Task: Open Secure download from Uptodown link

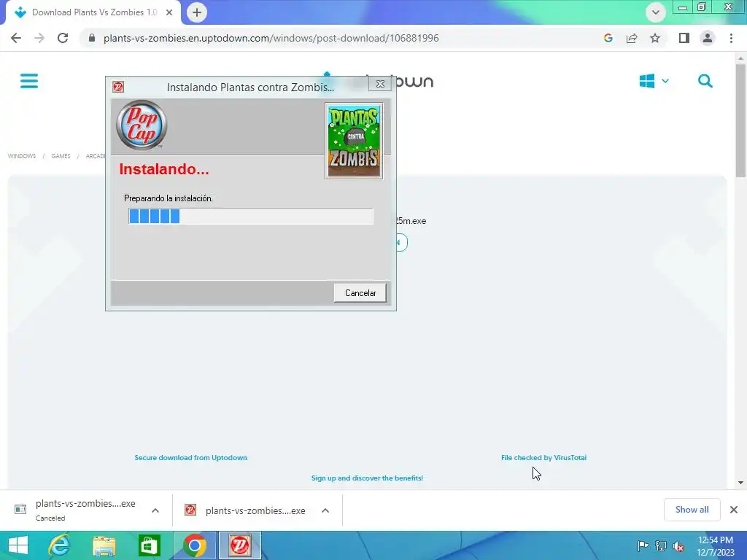Action: coord(190,458)
